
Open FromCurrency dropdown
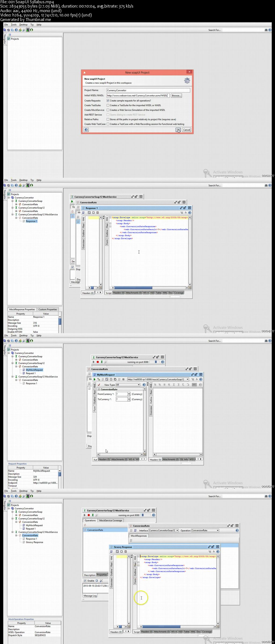[129, 394]
